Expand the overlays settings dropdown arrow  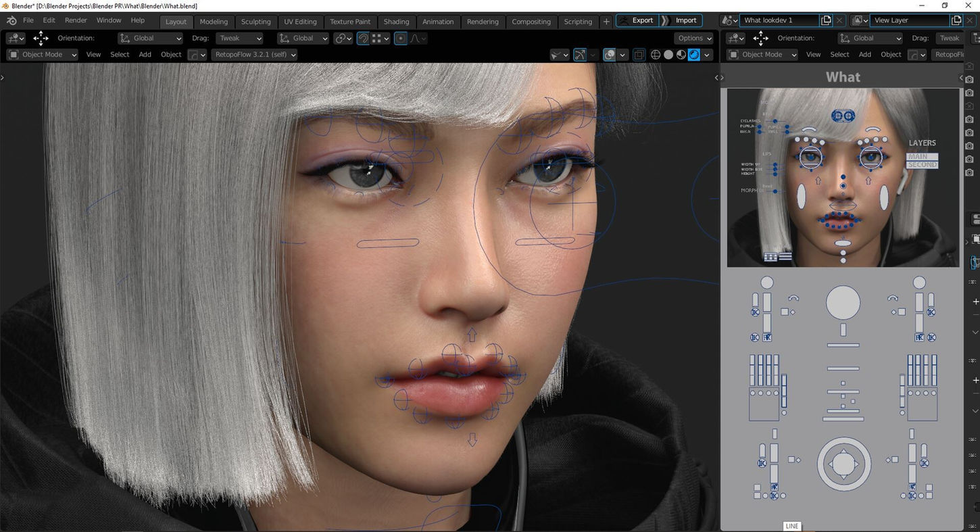pyautogui.click(x=622, y=55)
